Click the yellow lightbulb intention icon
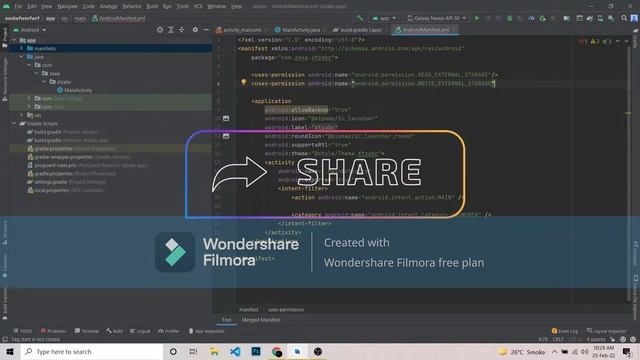Viewport: 640px width, 360px height. tap(244, 82)
